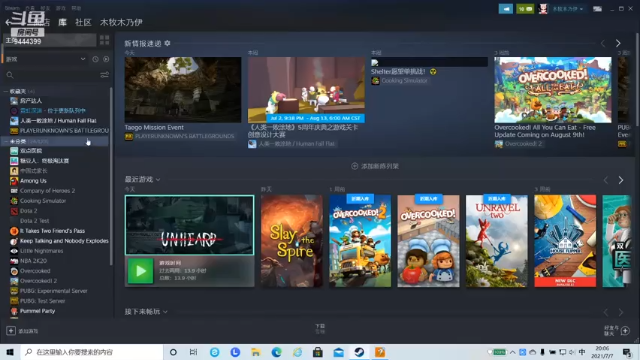This screenshot has height=360, width=640.
Task: Open the Slay the Spire game cover
Action: tap(291, 241)
